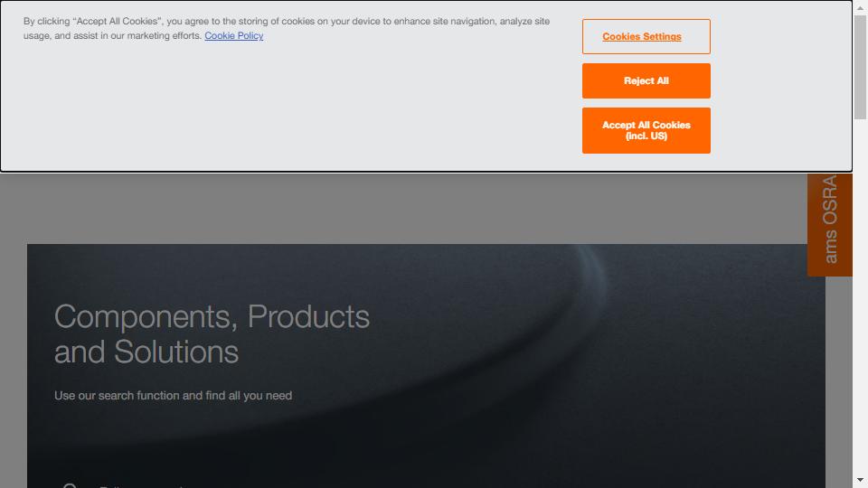Click the cookie consent message text
868x488 pixels.
287,28
